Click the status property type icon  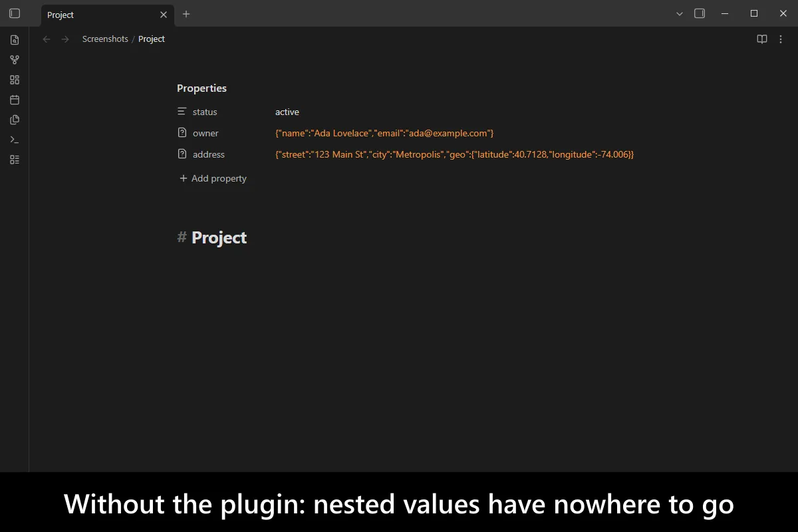[182, 112]
